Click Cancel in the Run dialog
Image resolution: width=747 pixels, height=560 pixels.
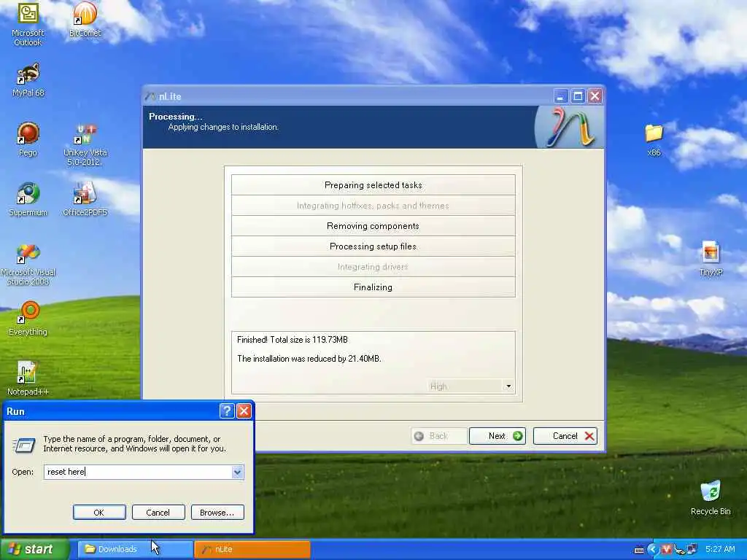pos(158,513)
